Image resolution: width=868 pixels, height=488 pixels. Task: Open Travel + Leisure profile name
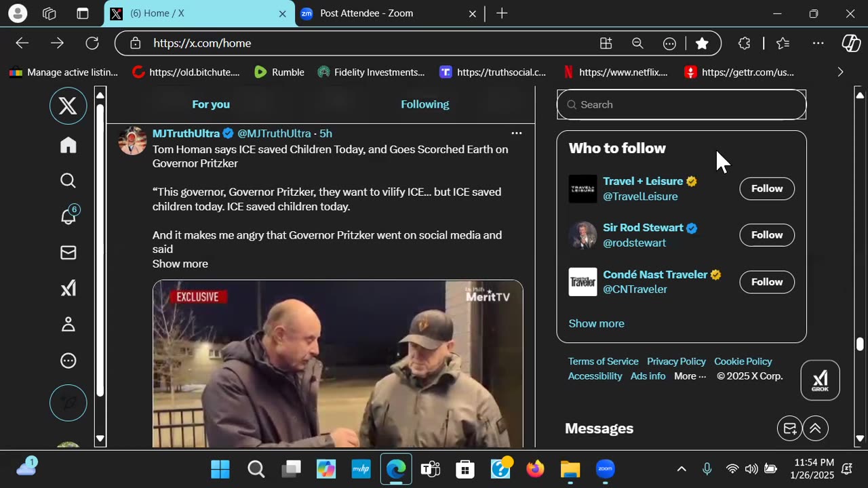pyautogui.click(x=643, y=181)
